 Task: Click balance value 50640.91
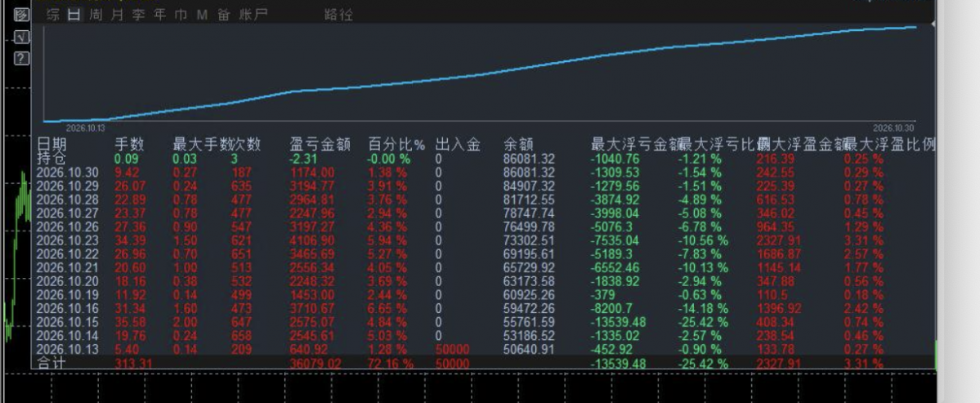coord(530,349)
